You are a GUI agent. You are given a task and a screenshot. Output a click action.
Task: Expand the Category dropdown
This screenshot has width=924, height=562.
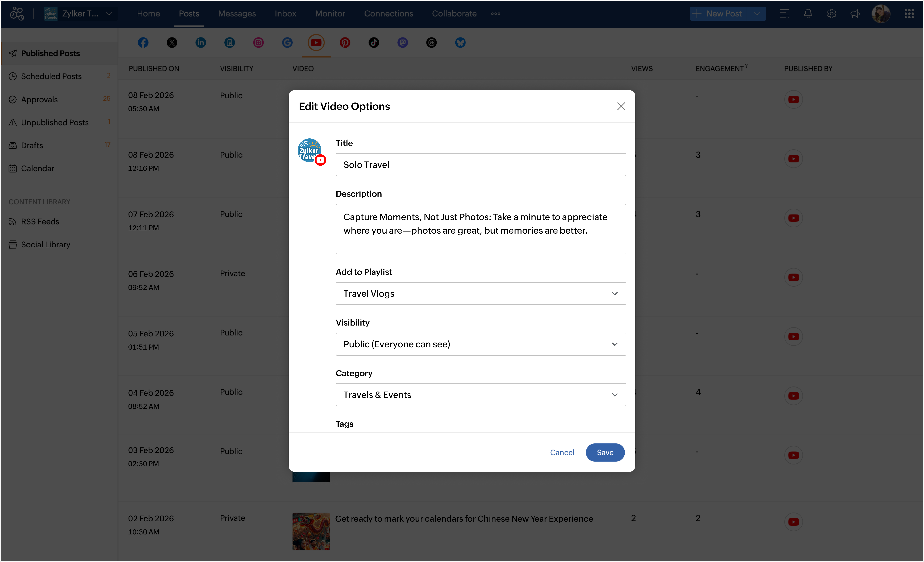coord(480,395)
